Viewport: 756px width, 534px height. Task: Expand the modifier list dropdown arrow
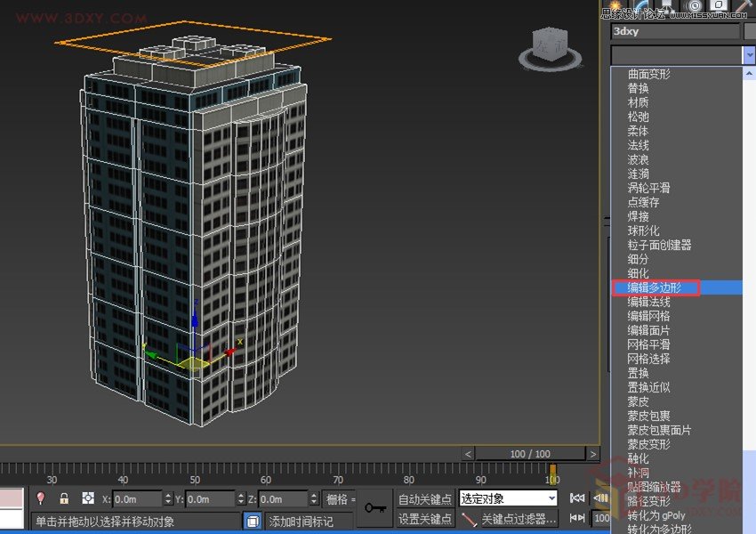[749, 55]
